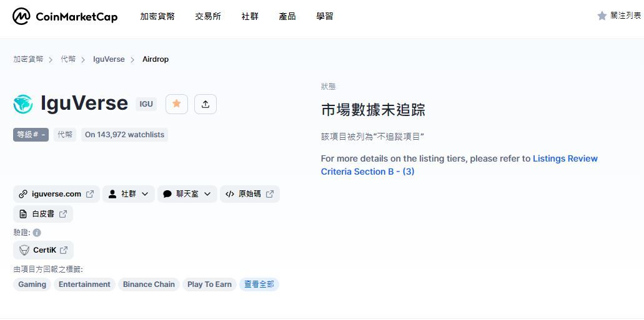This screenshot has height=320, width=644.
Task: Expand the 社群 community dropdown
Action: pyautogui.click(x=129, y=194)
